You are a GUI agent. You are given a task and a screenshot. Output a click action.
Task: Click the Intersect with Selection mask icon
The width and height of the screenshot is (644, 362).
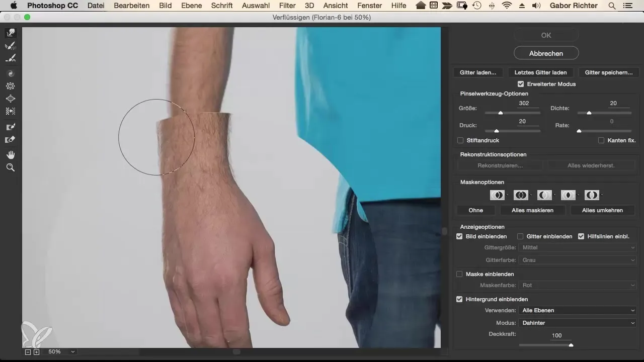click(568, 195)
